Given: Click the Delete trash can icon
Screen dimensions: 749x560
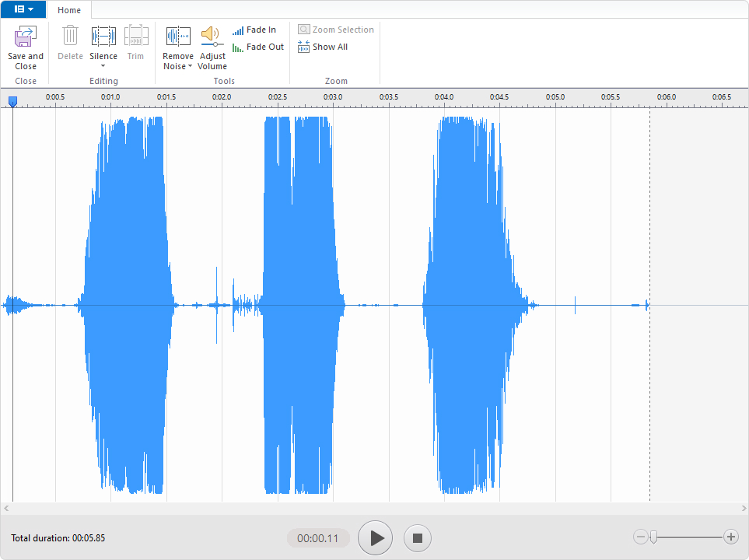Looking at the screenshot, I should point(70,37).
